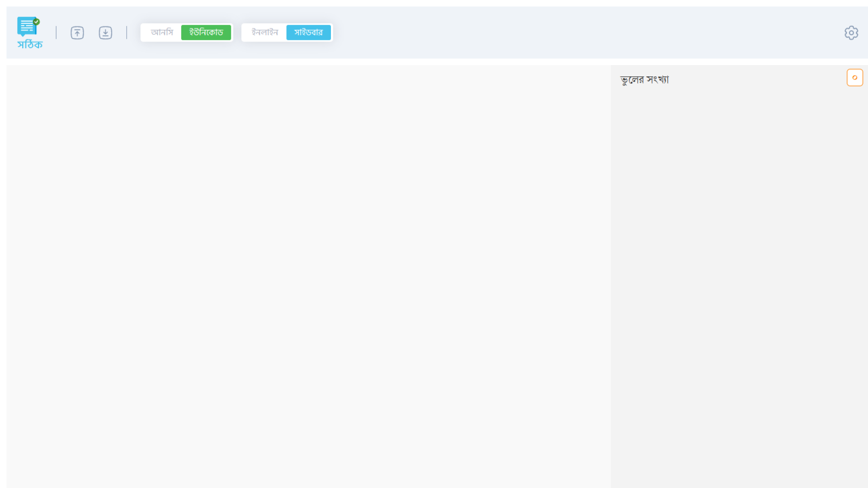Click the সঠিক brand name text

30,45
